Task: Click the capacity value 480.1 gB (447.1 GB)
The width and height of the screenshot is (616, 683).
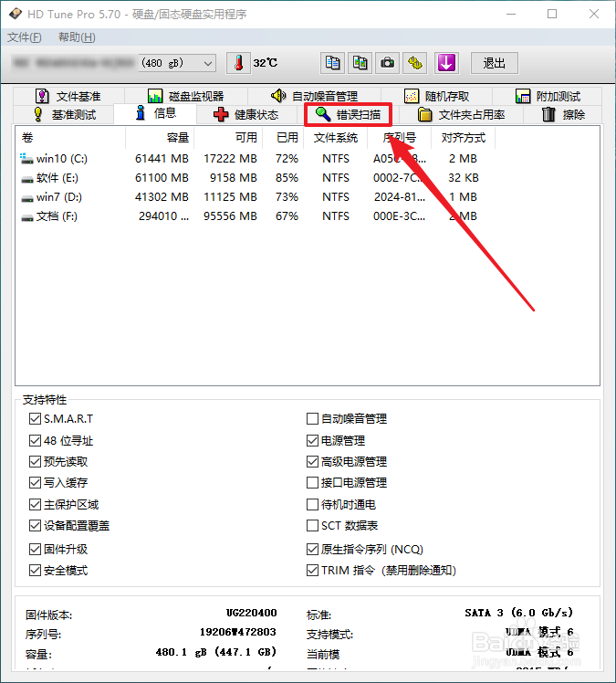Action: click(x=216, y=652)
